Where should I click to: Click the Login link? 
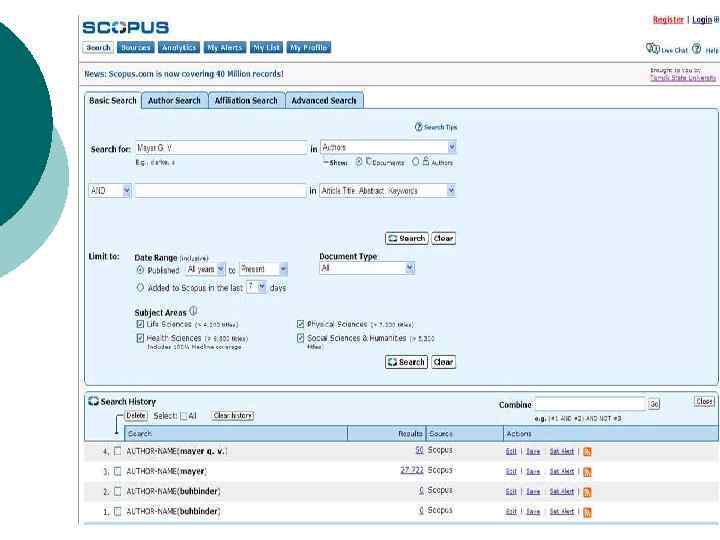pos(702,19)
